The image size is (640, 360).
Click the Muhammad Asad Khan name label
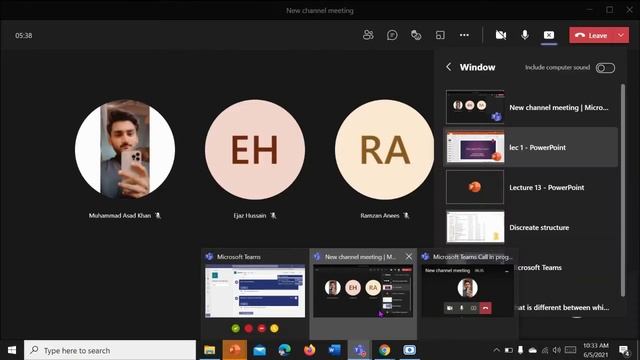pos(120,216)
